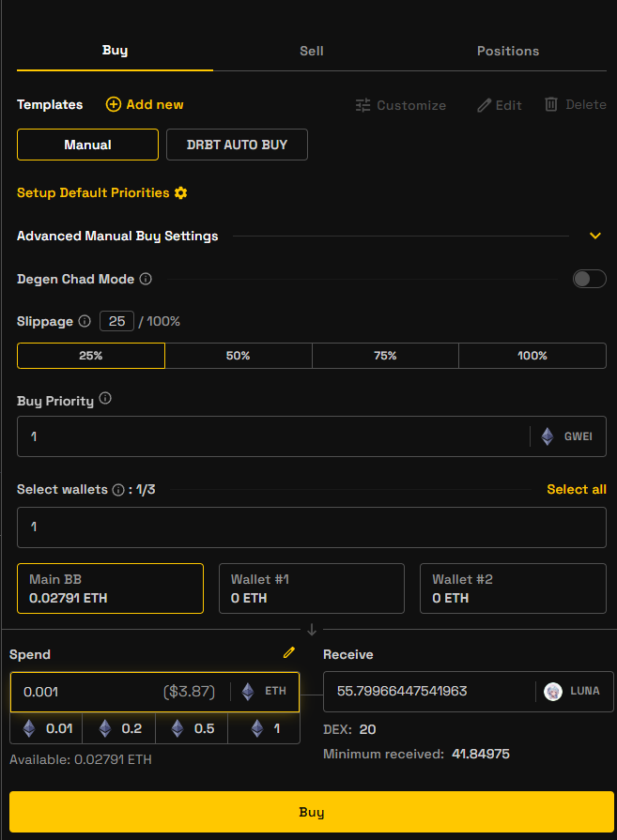Click the Select all wallets link

point(576,489)
